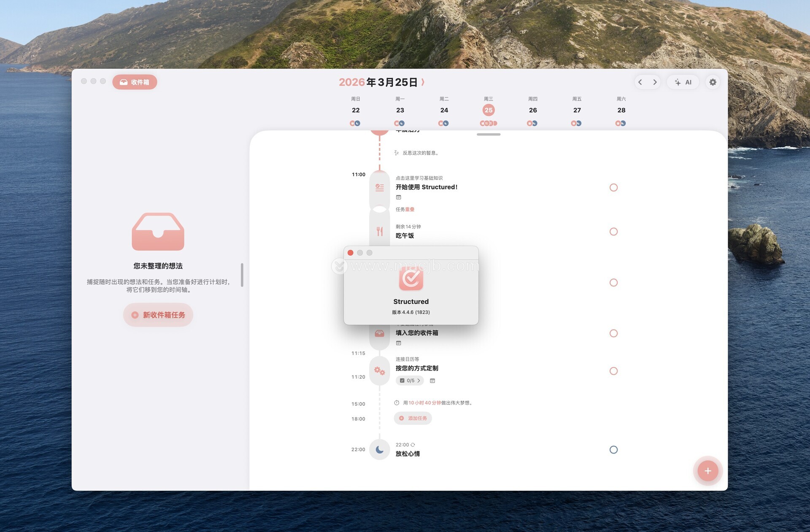Viewport: 810px width, 532px height.
Task: Click the sidebar divider scrollbar handle
Action: point(242,275)
